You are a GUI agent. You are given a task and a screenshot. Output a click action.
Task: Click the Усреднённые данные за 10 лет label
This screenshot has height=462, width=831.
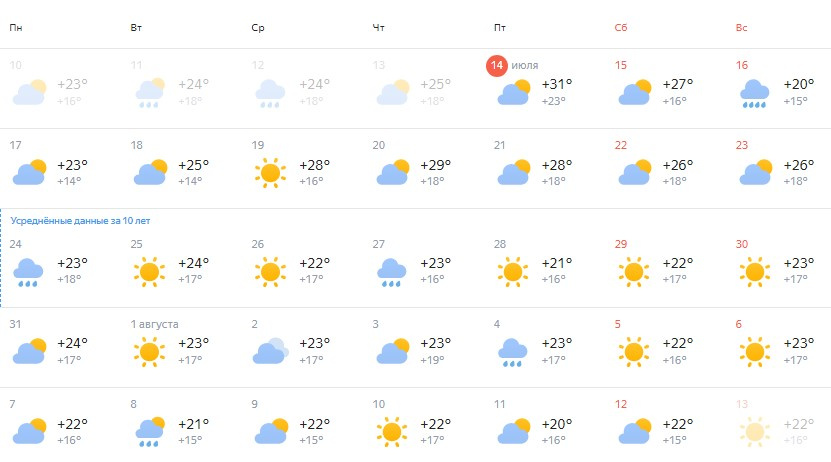click(x=80, y=219)
